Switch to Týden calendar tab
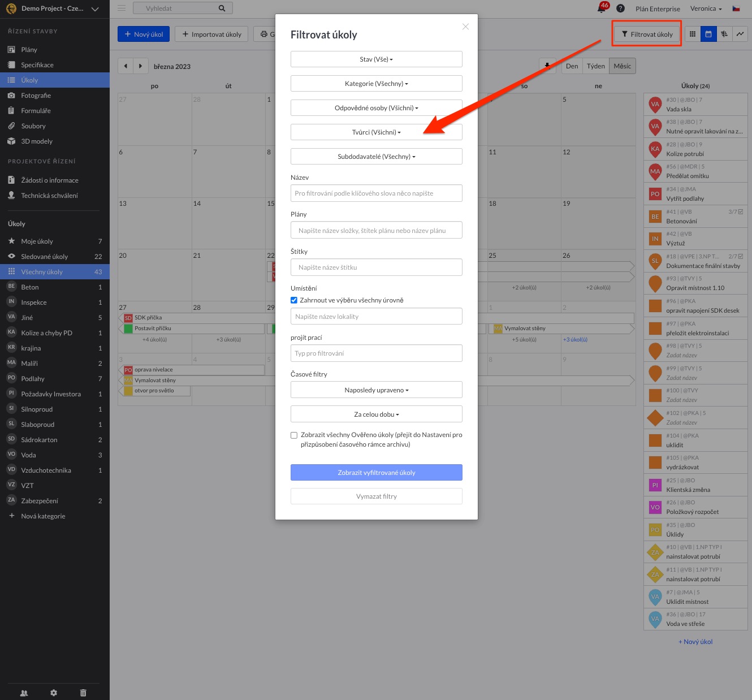 (x=595, y=66)
